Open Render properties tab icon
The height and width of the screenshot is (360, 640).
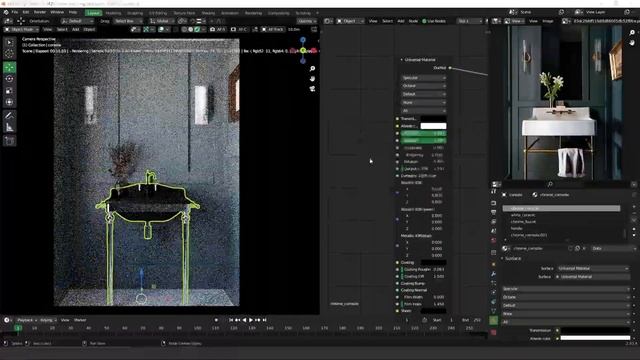point(493,203)
